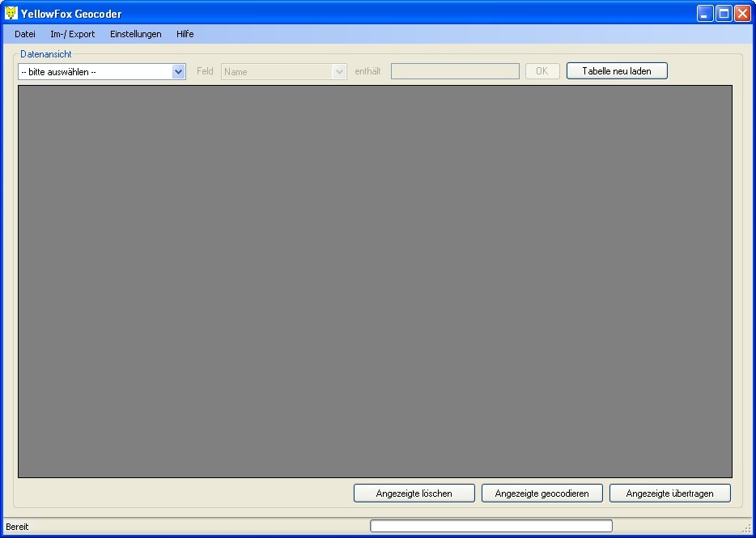Minimize the YellowFox Geocoder window

pyautogui.click(x=703, y=13)
